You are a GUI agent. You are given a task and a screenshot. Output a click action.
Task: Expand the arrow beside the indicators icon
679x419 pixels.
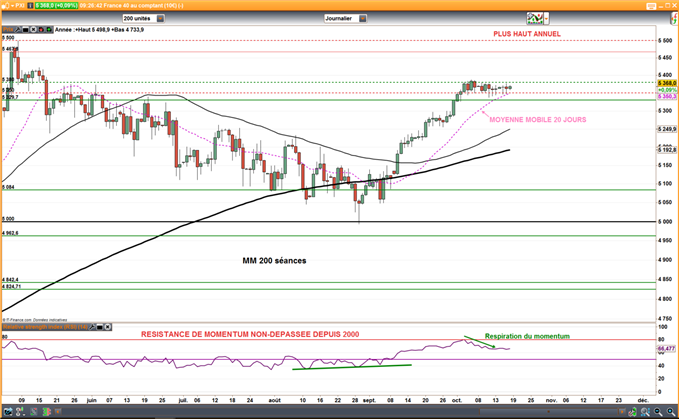[546, 18]
